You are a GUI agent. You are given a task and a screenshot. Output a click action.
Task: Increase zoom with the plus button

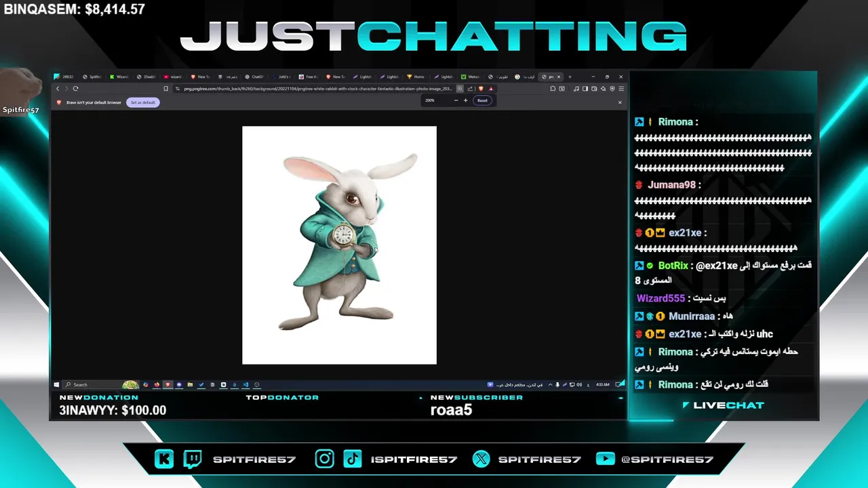pyautogui.click(x=465, y=100)
